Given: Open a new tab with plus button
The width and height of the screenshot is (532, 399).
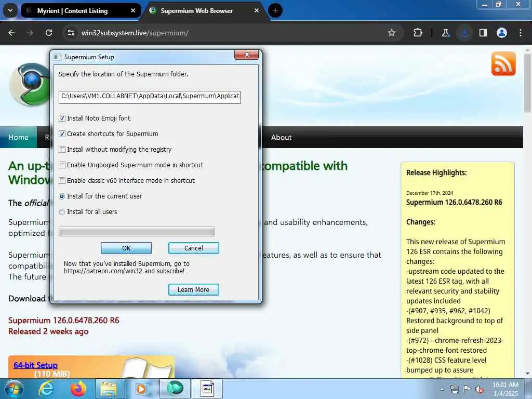Looking at the screenshot, I should click(x=275, y=10).
